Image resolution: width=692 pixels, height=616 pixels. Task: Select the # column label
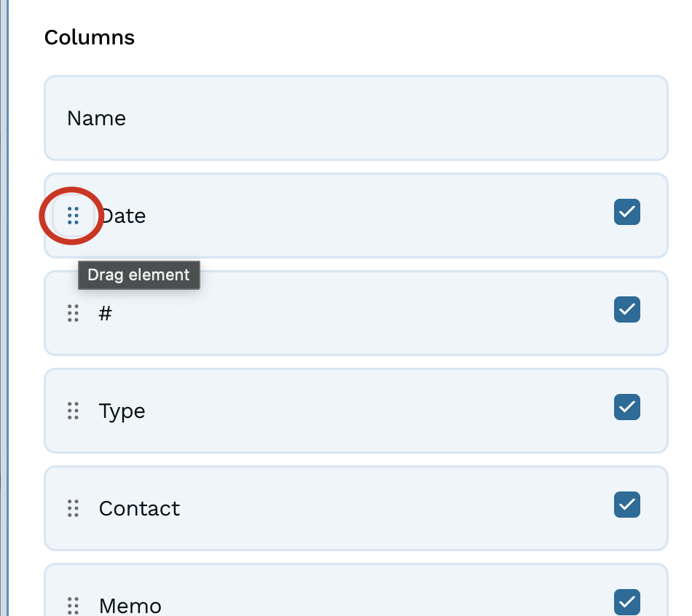click(x=106, y=314)
